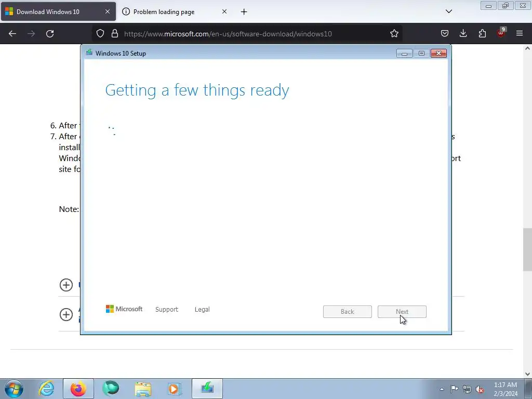Click the Microsoft logo in Setup
Screen dimensions: 532x399
(124, 309)
